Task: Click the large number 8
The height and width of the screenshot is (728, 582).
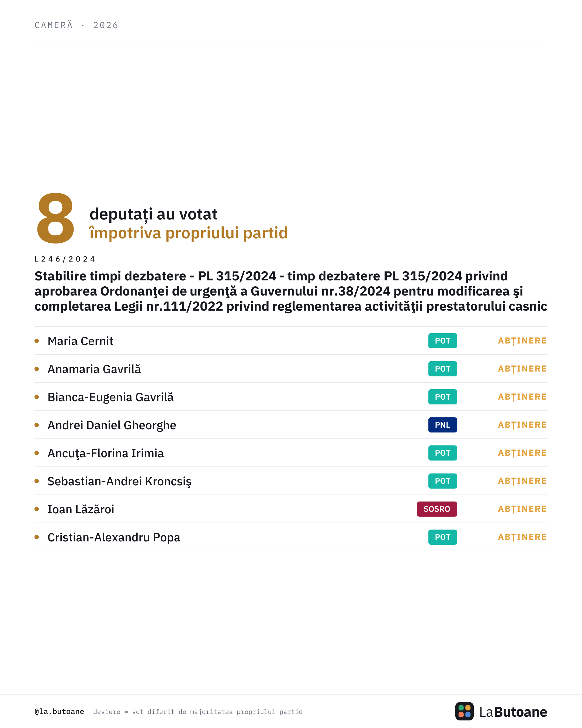Action: click(56, 218)
